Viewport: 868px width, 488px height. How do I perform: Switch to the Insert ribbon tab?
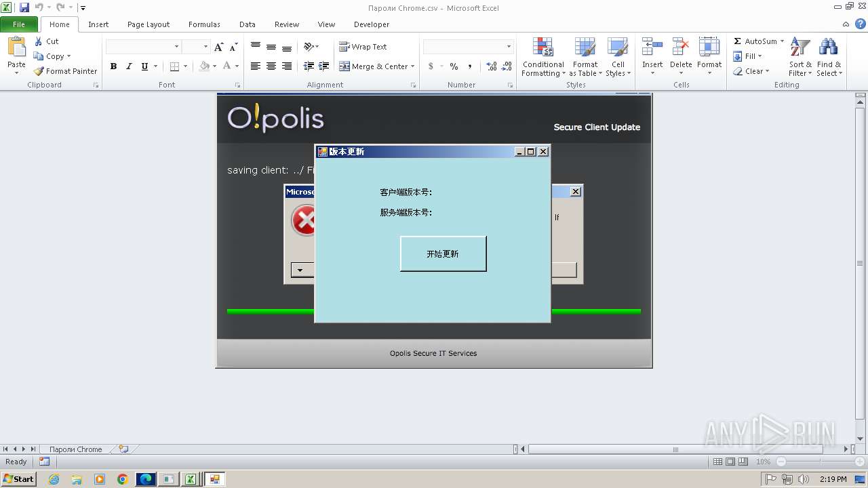pyautogui.click(x=98, y=24)
